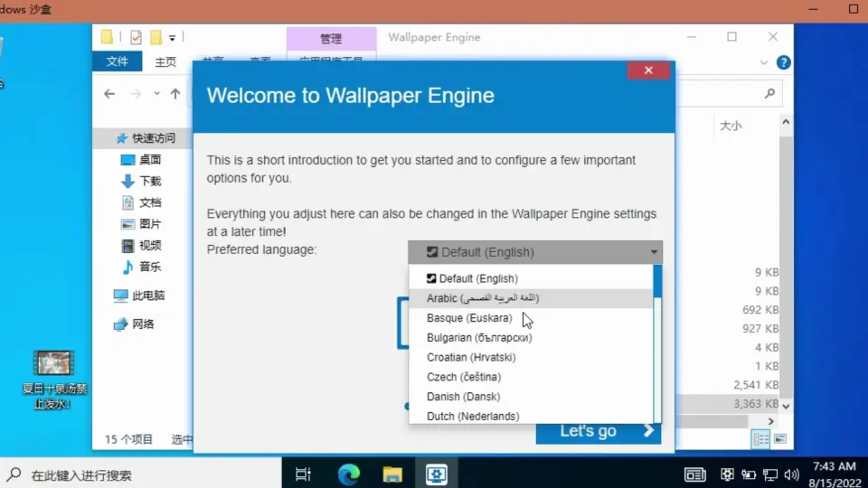The image size is (868, 488).
Task: Open 下载 folder in sidebar
Action: tap(141, 181)
